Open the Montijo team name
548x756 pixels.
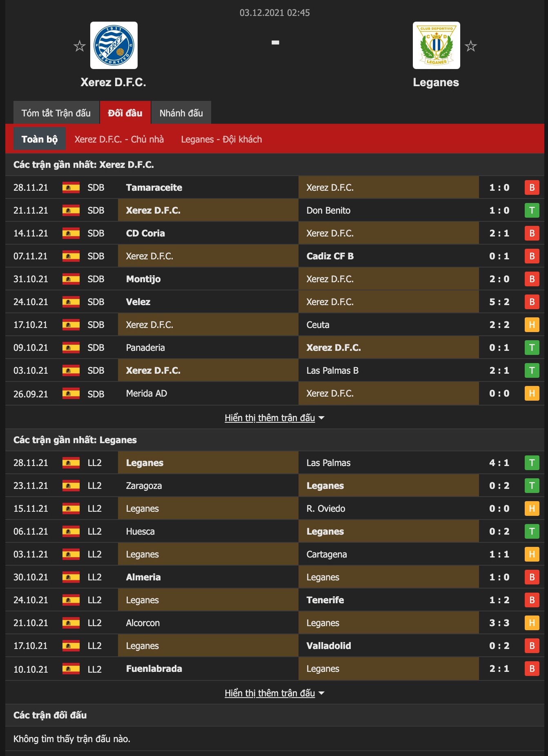(x=143, y=279)
